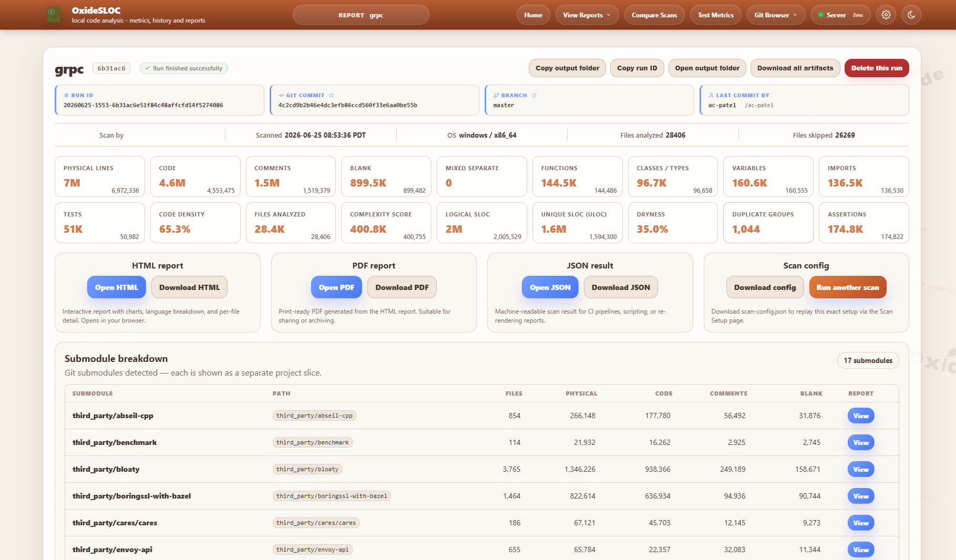View the third_party/envoy-api report
Screen dimensions: 956x560
[x=861, y=549]
